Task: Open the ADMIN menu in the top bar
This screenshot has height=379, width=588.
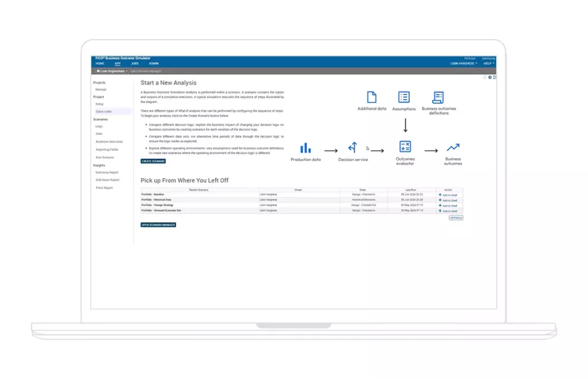Action: tap(154, 63)
